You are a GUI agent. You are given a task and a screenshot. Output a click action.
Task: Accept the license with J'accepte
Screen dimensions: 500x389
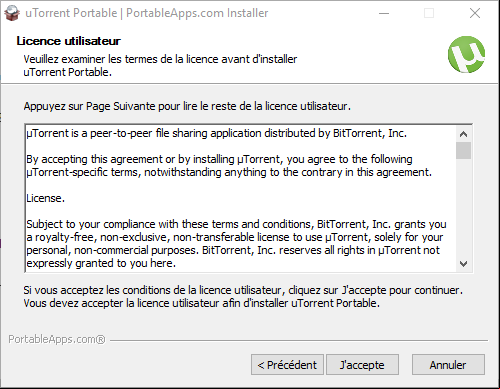[362, 365]
